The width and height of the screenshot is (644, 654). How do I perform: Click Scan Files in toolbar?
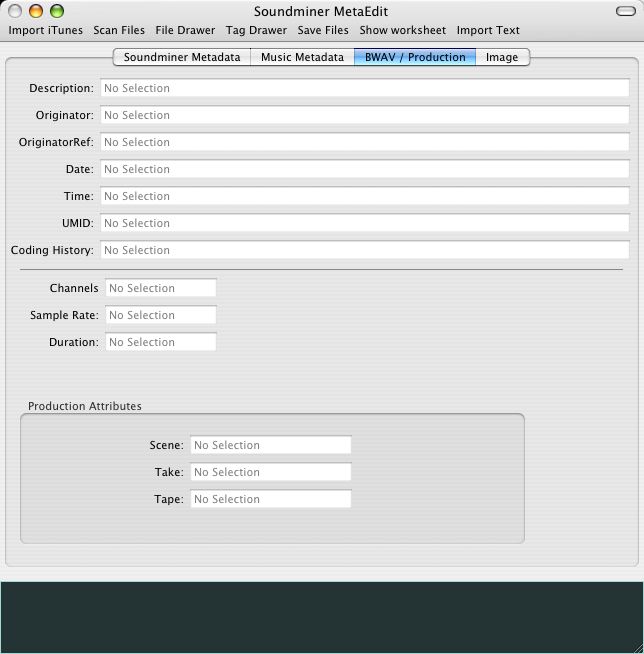click(119, 30)
